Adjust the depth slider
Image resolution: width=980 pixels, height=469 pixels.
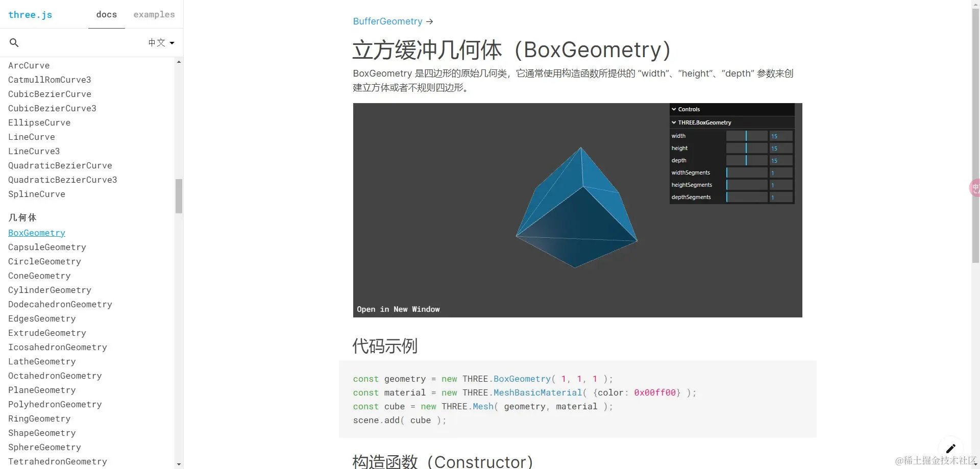(x=747, y=160)
